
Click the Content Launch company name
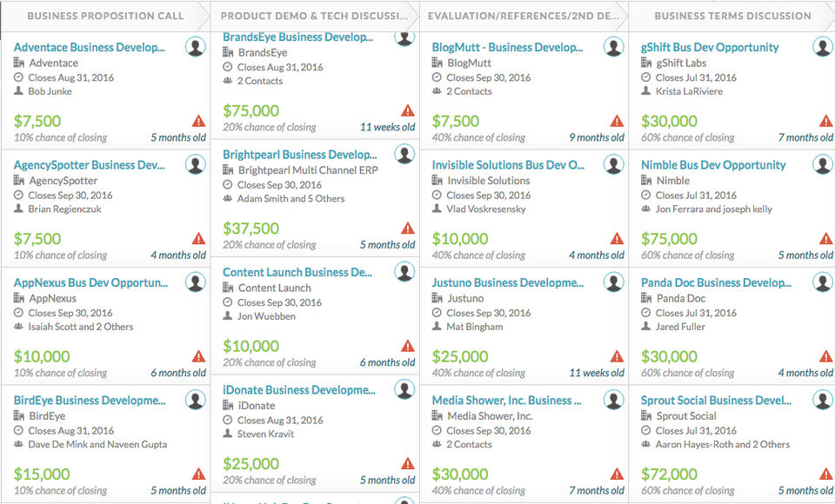click(274, 288)
